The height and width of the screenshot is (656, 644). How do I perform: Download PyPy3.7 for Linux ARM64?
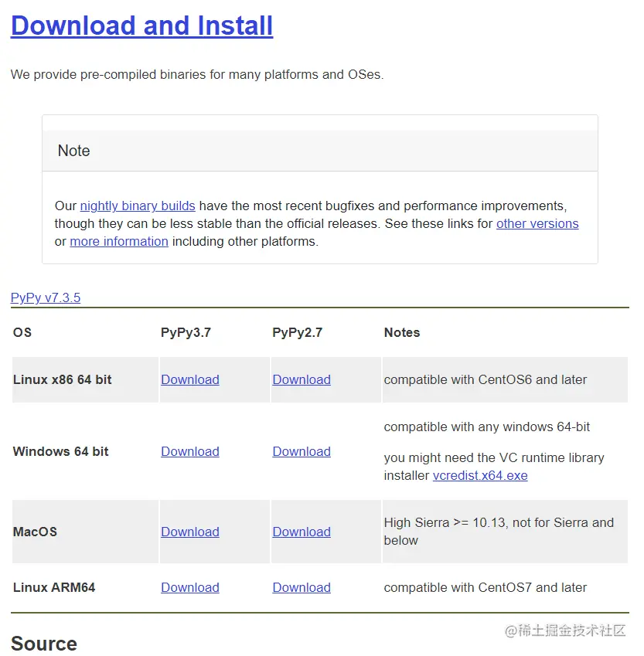[190, 587]
